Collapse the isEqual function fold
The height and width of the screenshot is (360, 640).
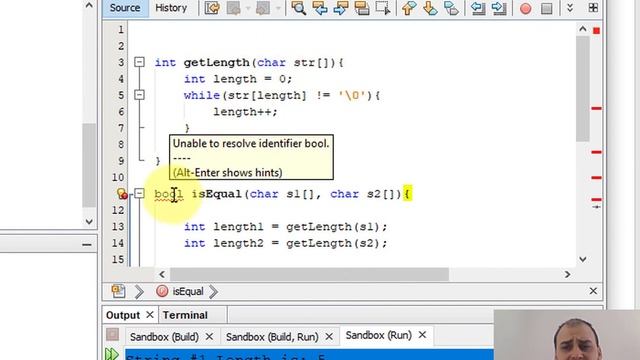139,193
